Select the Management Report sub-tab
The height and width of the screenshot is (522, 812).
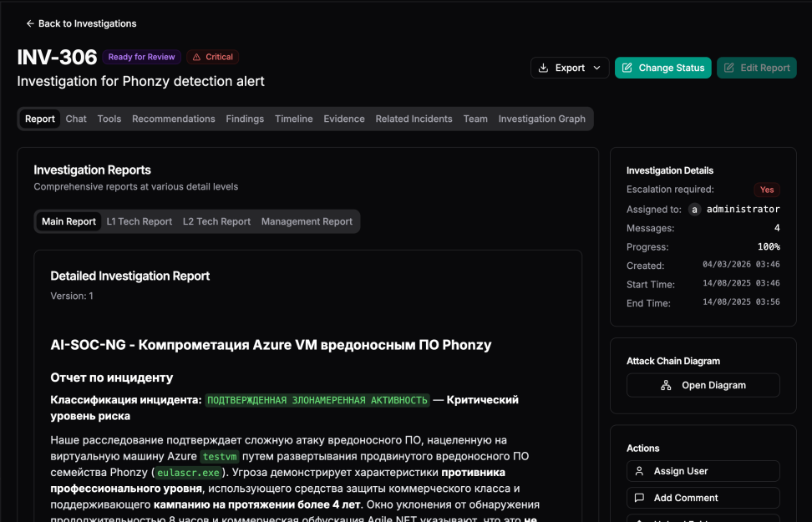(x=307, y=221)
